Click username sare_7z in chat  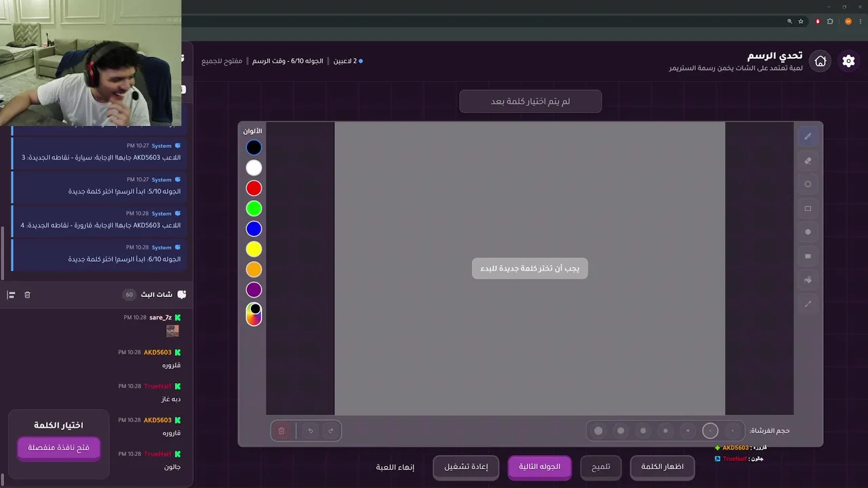pos(161,317)
